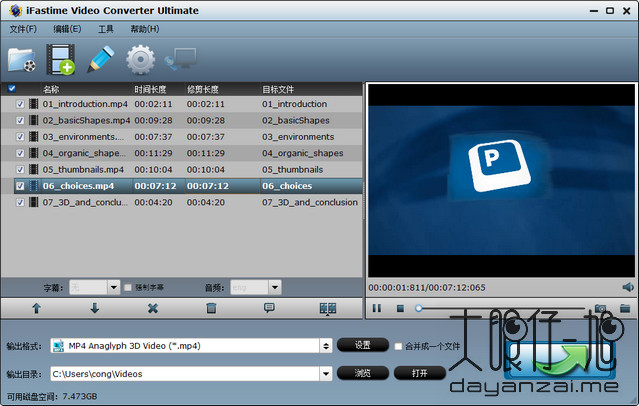Toggle forced subtitles checkbox

pyautogui.click(x=128, y=287)
